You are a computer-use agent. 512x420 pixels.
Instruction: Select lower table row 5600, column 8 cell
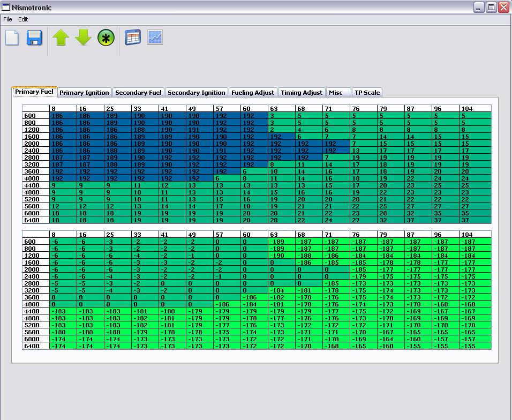(63, 332)
